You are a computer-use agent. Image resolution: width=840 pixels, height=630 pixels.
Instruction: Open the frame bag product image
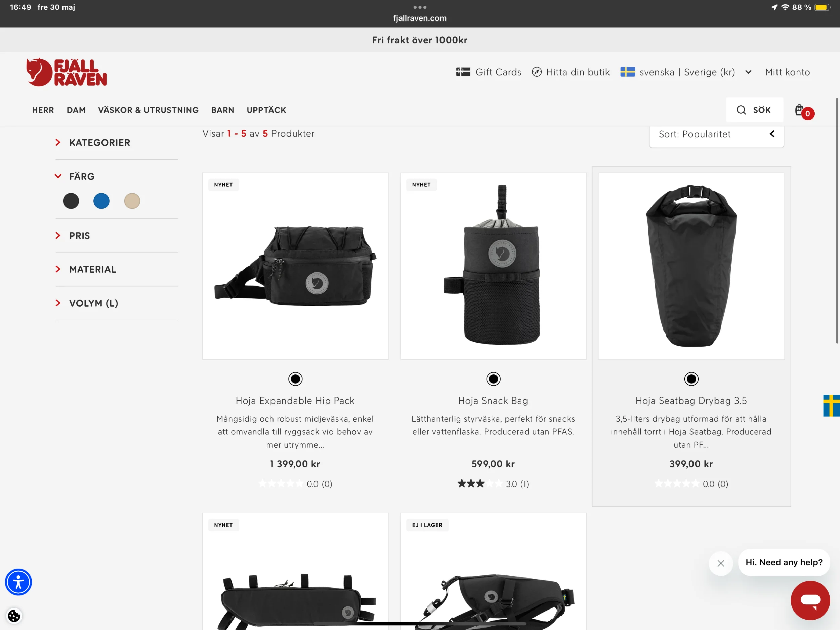[295, 572]
